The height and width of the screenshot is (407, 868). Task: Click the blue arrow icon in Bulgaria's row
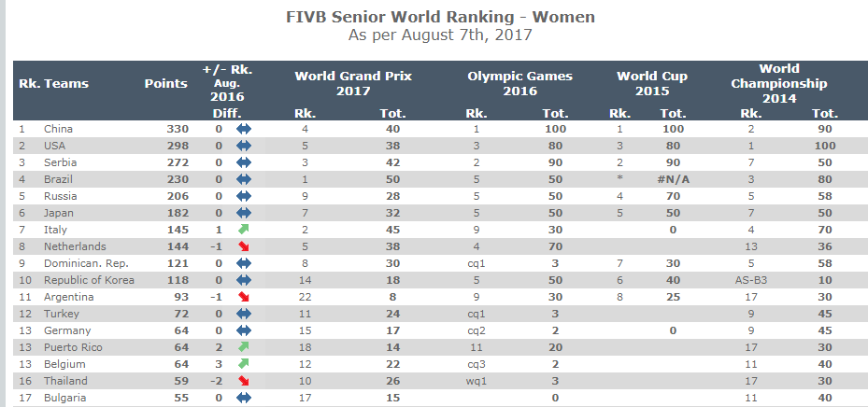tap(244, 398)
